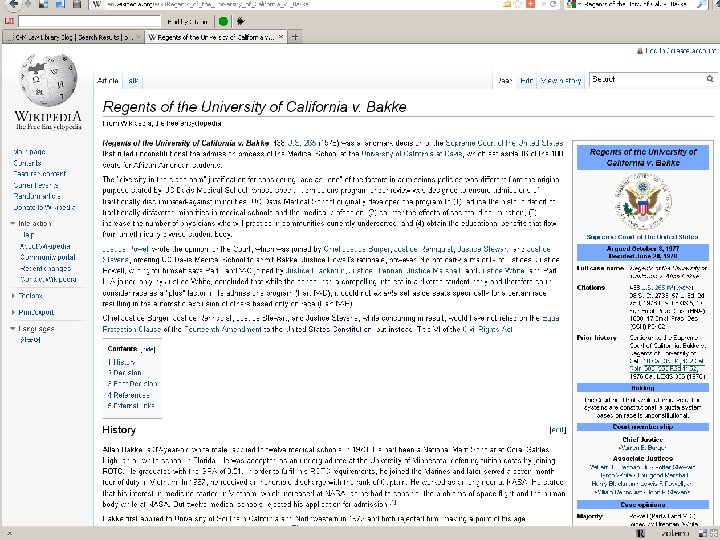The width and height of the screenshot is (720, 540).
Task: Jump to the 5 External links contents entry
Action: coord(131,405)
